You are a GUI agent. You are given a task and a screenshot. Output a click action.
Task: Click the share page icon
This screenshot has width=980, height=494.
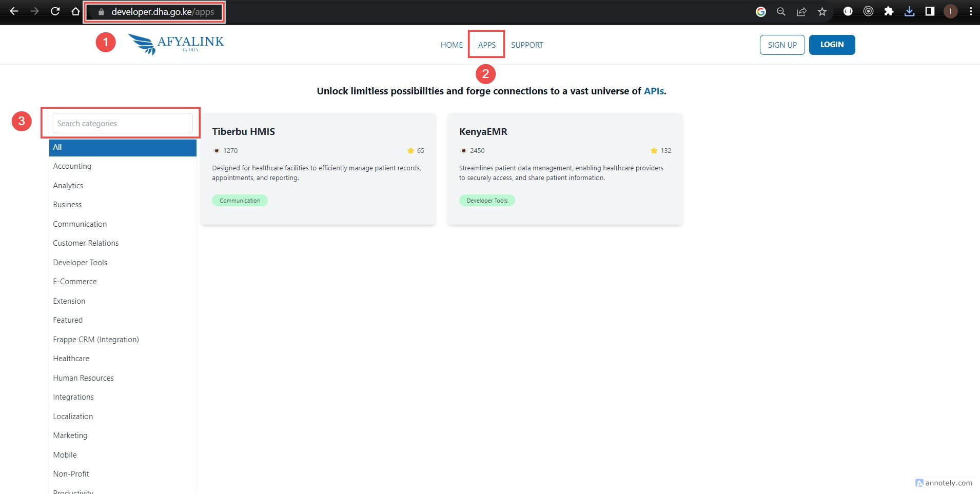(801, 12)
